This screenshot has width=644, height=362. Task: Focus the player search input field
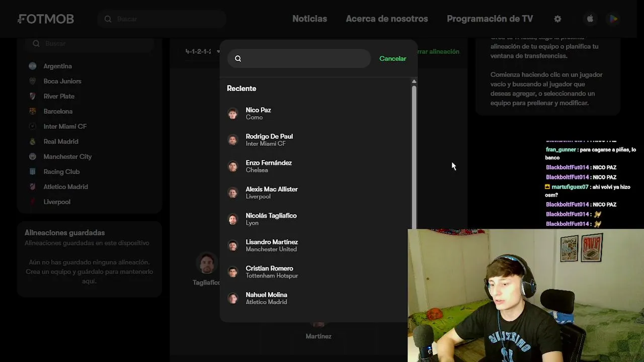coord(299,58)
